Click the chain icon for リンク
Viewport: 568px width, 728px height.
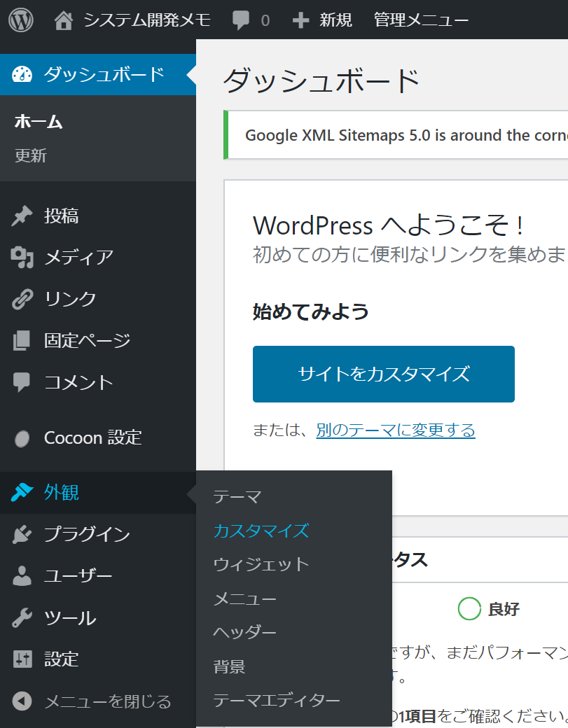pyautogui.click(x=22, y=299)
